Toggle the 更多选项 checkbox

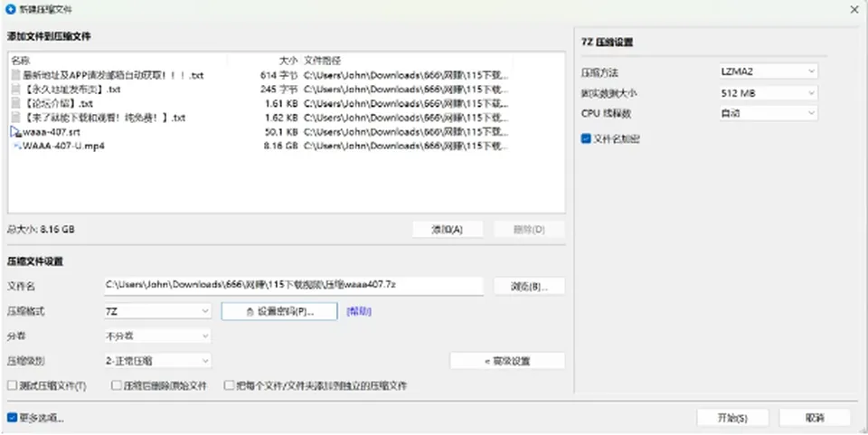pyautogui.click(x=12, y=418)
